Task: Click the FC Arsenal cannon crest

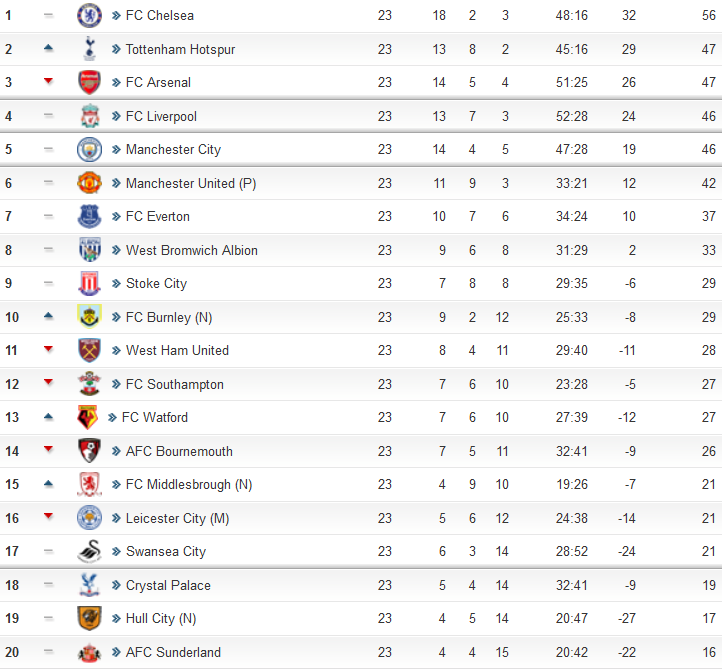Action: (x=89, y=82)
